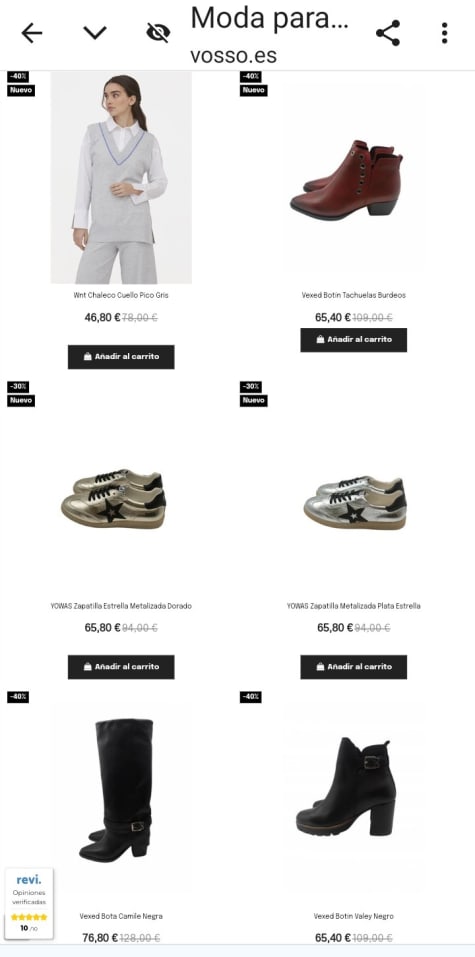This screenshot has width=475, height=957.
Task: Open the grey vest product photo
Action: click(x=121, y=177)
